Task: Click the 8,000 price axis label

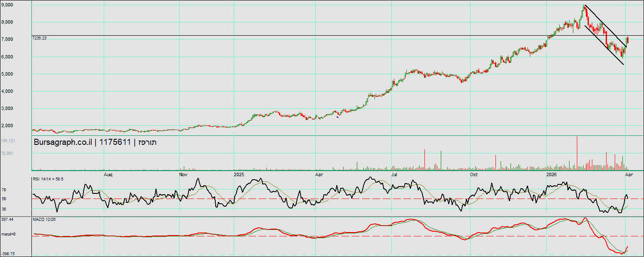Action: point(7,22)
